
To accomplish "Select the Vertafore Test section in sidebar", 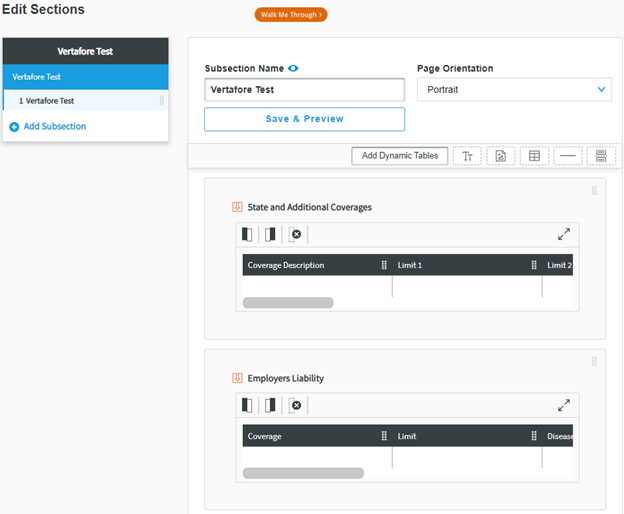I will (85, 76).
